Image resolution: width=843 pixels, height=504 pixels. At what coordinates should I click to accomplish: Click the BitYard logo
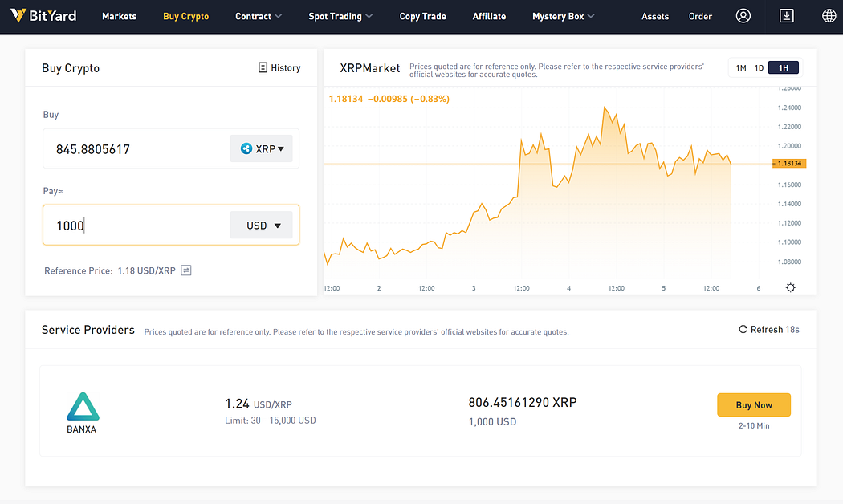[43, 16]
